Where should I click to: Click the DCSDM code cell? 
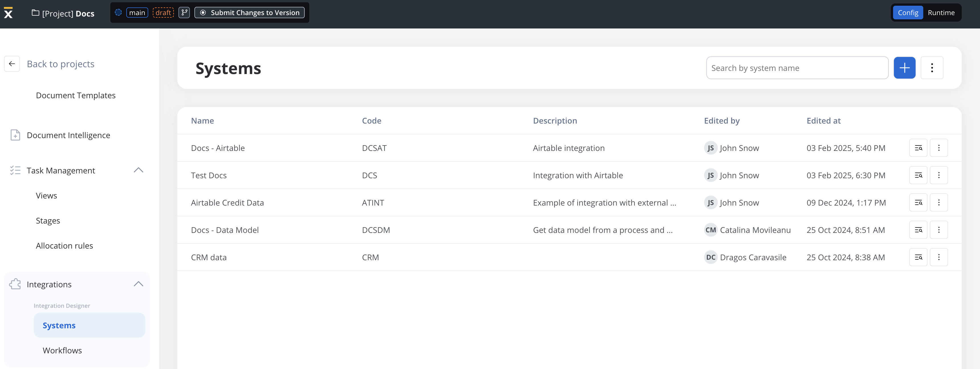click(x=376, y=230)
